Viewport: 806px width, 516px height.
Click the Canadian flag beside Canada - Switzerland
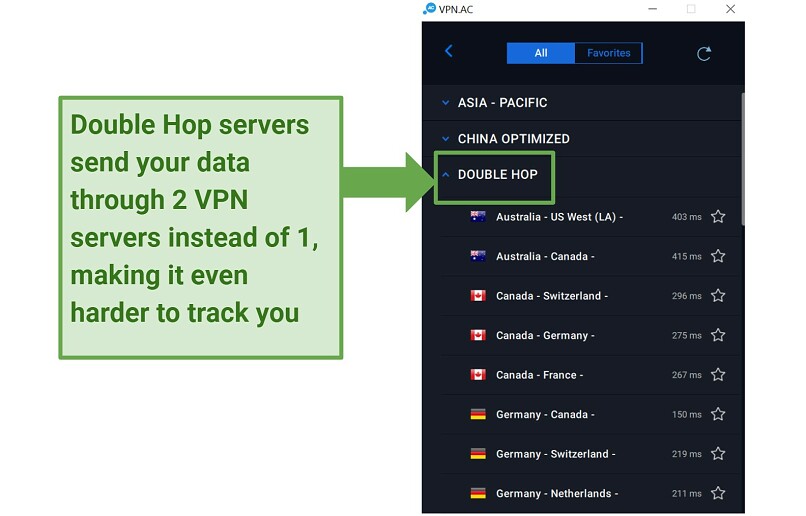click(x=478, y=296)
